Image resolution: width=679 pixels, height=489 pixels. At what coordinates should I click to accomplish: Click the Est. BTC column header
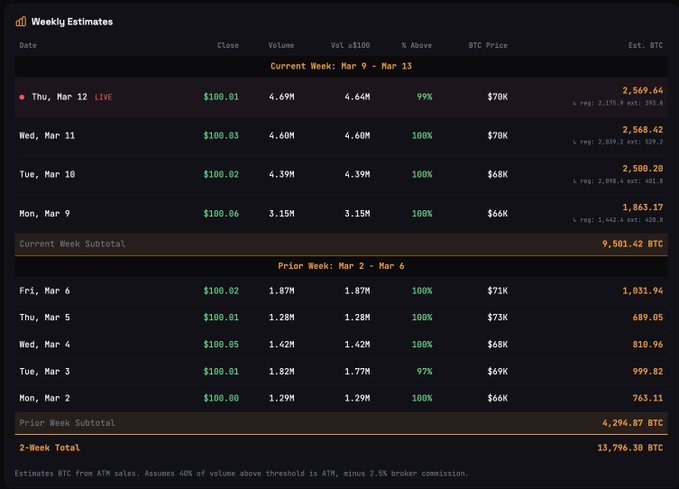pyautogui.click(x=642, y=45)
